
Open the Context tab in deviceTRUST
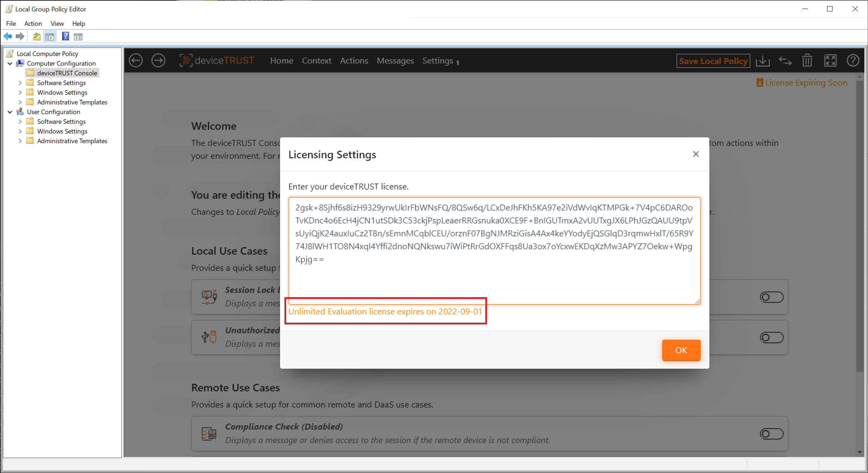[316, 60]
